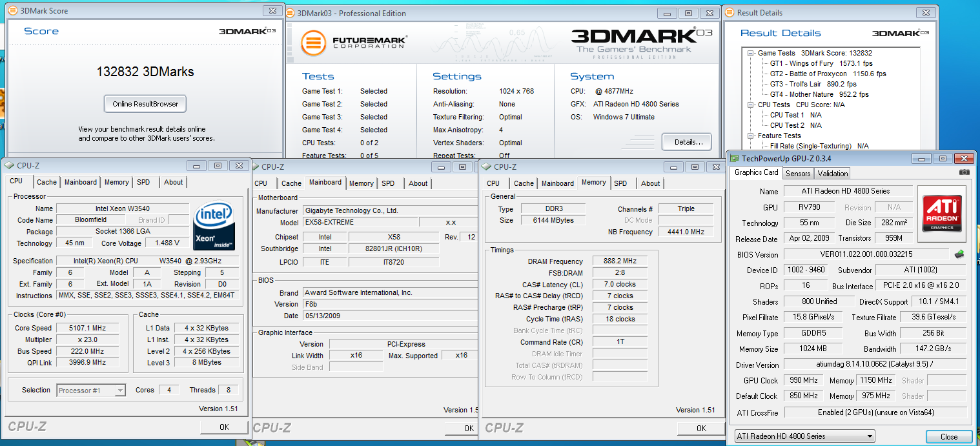Screen dimensions: 980x446
Task: Select the CPU Test 1 row
Action: pyautogui.click(x=796, y=115)
